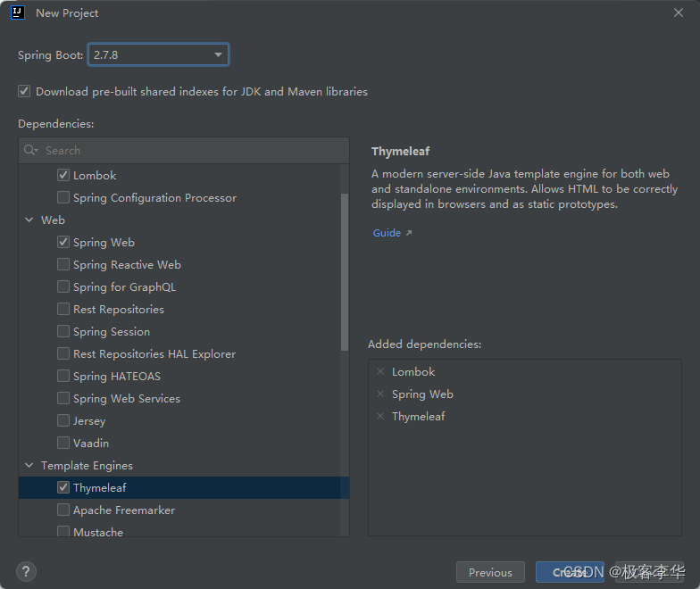
Task: Open the Spring Boot version dropdown
Action: (159, 55)
